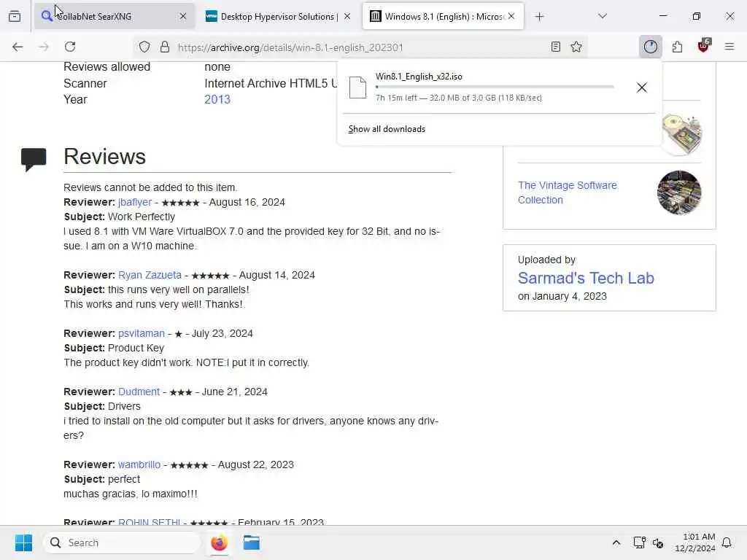Open Sarmad's Tech Lab uploader page
747x560 pixels.
586,278
